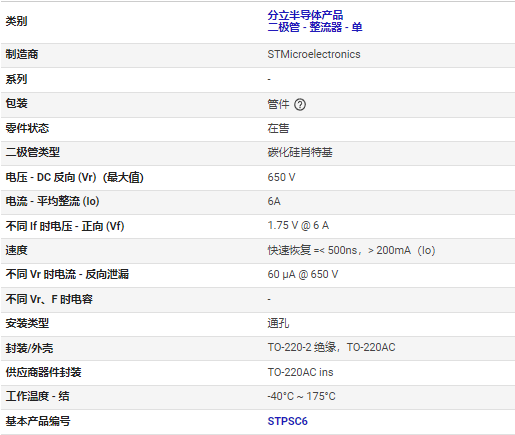Open the 二极管 - 整流器 - 单 link
Image resolution: width=515 pixels, height=435 pixels.
315,27
